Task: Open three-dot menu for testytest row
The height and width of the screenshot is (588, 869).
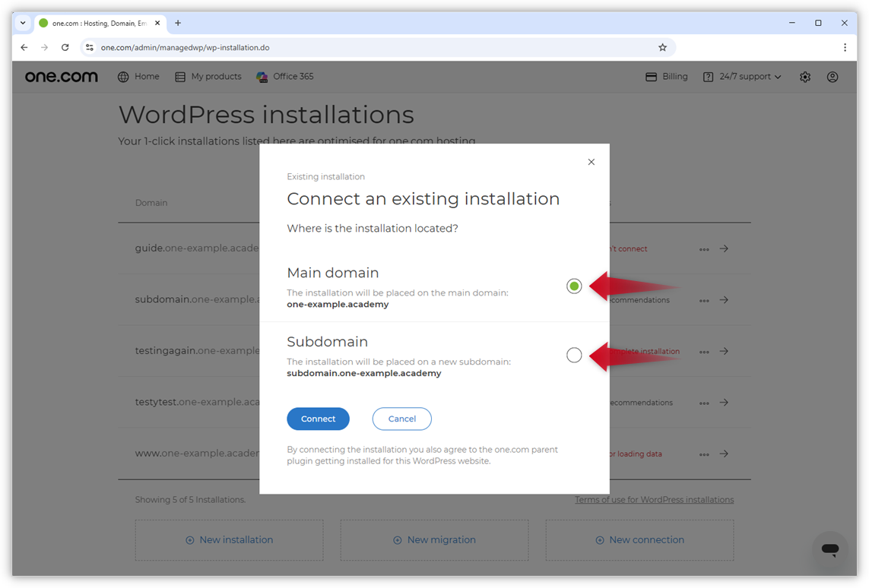Action: (705, 403)
